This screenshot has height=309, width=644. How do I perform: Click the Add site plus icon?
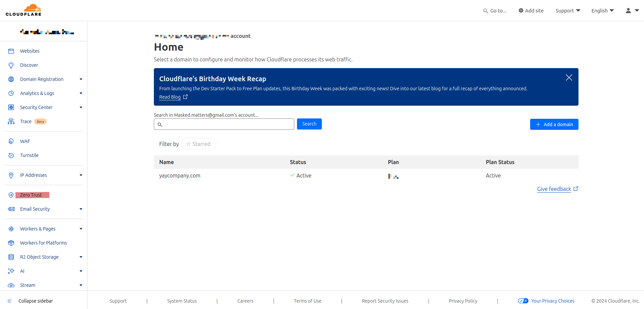pos(521,10)
